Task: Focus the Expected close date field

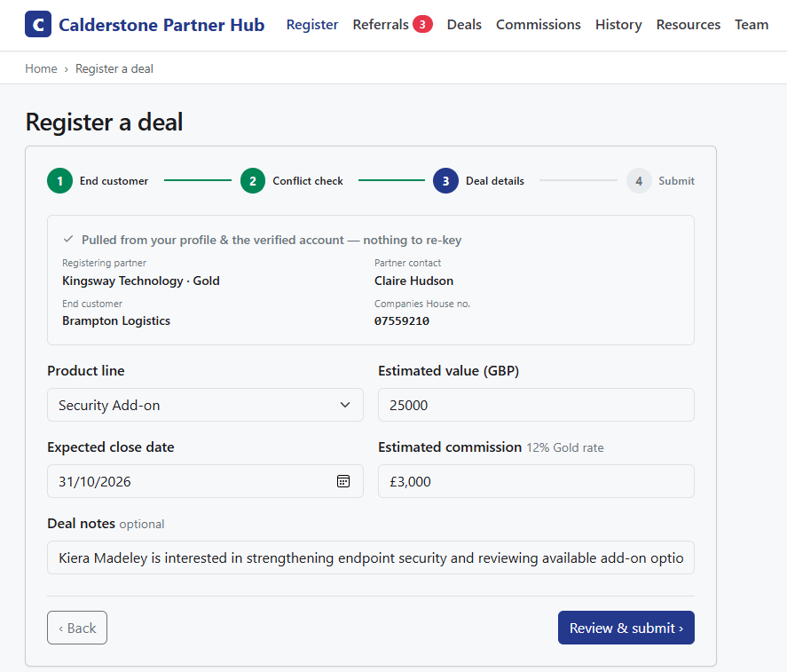Action: (x=205, y=481)
